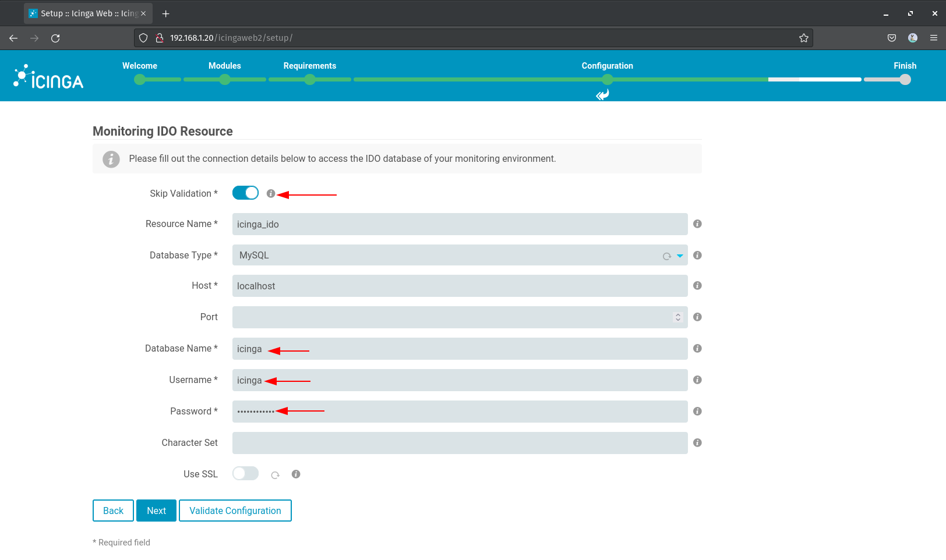Open the Database Type dropdown
Viewport: 946px width, 560px height.
pyautogui.click(x=460, y=255)
